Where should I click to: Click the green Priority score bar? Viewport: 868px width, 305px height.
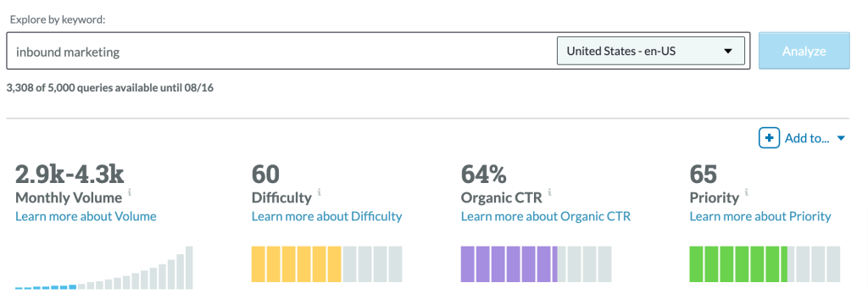(x=765, y=264)
